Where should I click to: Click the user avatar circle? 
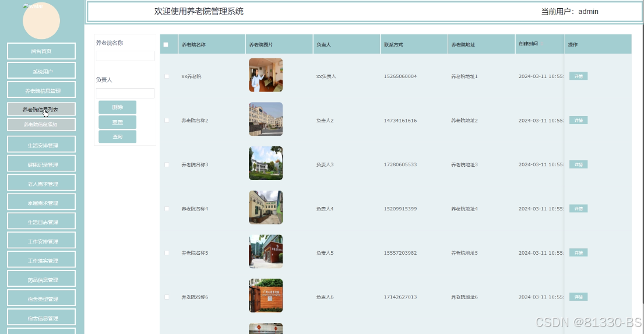[41, 20]
